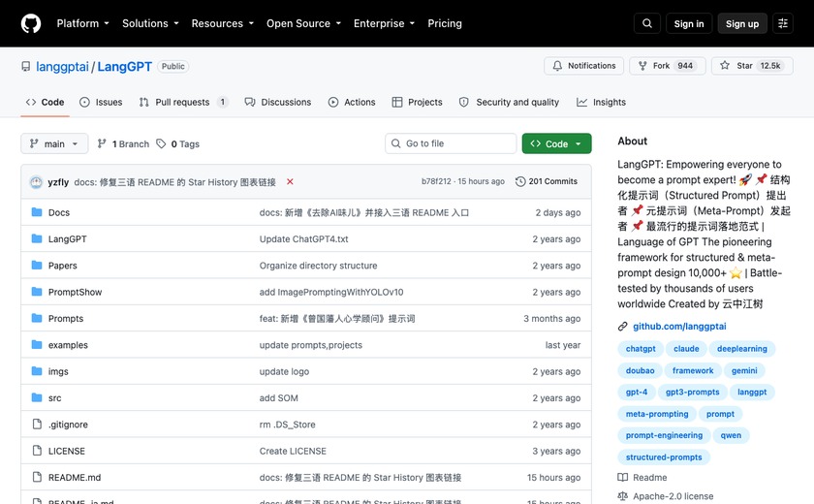Expand the Resources menu
The height and width of the screenshot is (504, 814).
(x=223, y=23)
